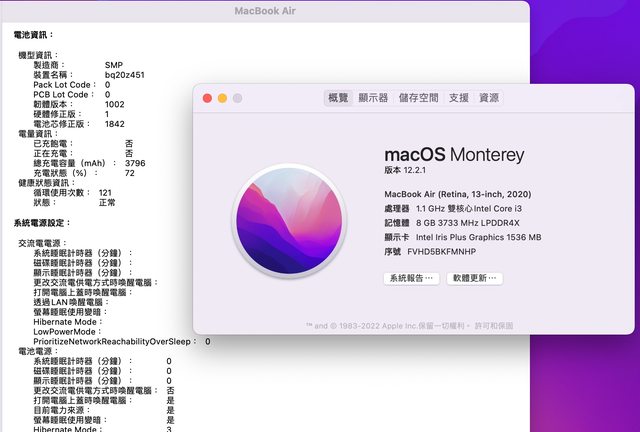Open the 儲存空間 tab
The image size is (640, 432).
(x=418, y=98)
